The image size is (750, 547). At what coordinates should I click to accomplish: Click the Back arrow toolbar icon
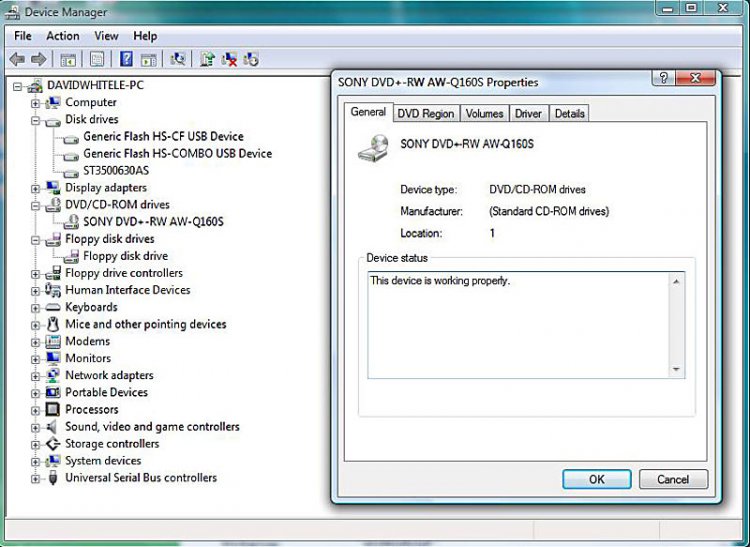pos(17,59)
